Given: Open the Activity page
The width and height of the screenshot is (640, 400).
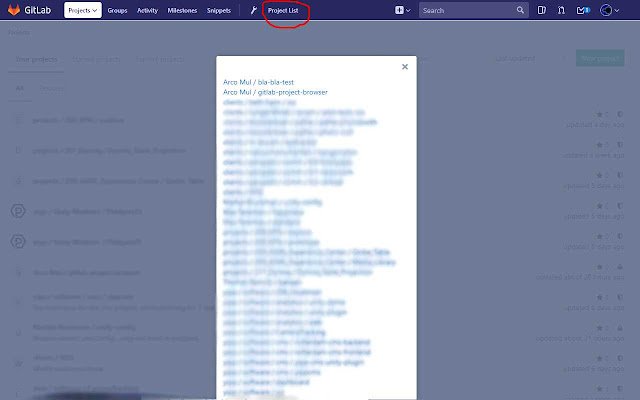Looking at the screenshot, I should coord(147,10).
